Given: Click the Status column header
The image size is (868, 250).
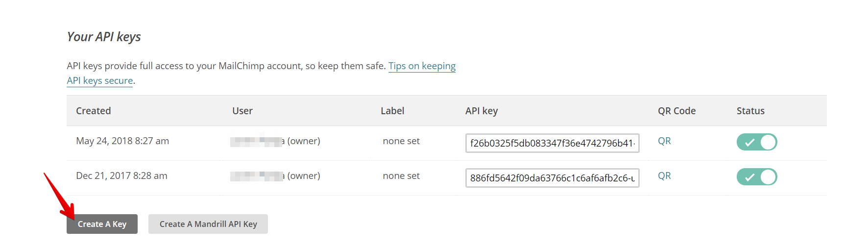Looking at the screenshot, I should [x=750, y=111].
